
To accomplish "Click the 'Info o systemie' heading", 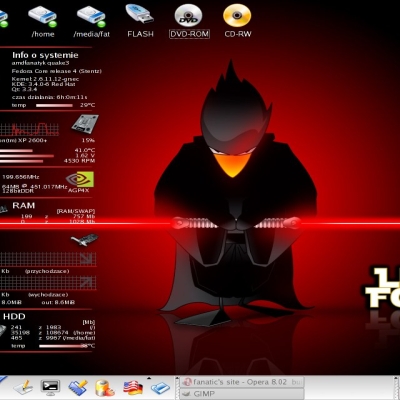I will tap(45, 55).
